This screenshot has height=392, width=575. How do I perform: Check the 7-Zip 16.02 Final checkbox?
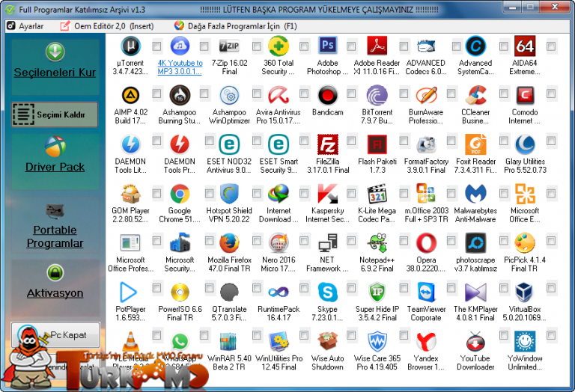(x=257, y=46)
